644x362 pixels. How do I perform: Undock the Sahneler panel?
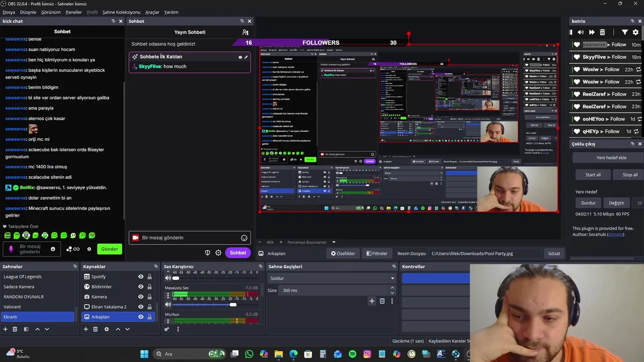(x=75, y=266)
